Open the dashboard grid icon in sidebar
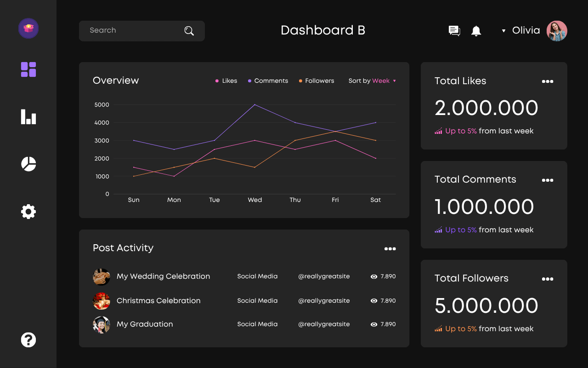 point(28,69)
